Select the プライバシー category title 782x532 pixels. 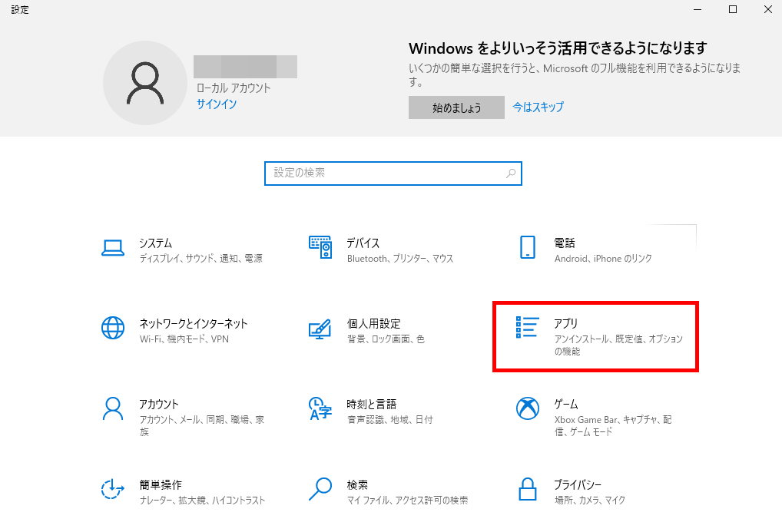(x=578, y=484)
